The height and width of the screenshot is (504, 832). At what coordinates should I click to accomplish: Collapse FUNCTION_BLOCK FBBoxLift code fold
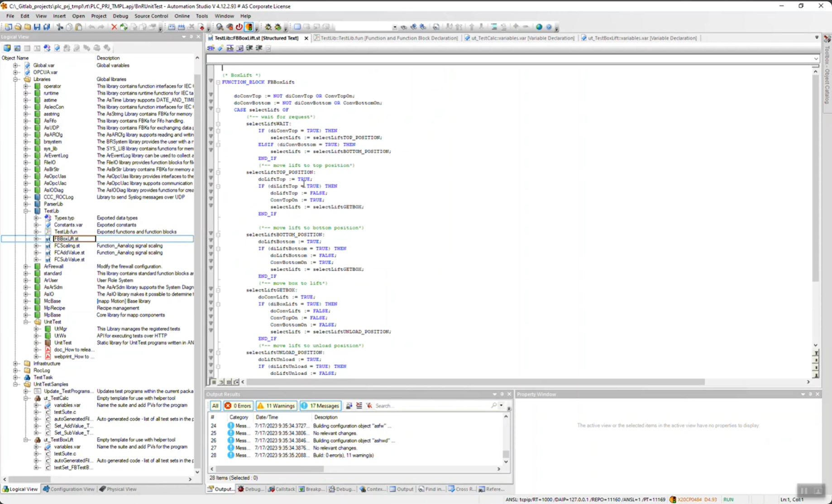point(218,82)
